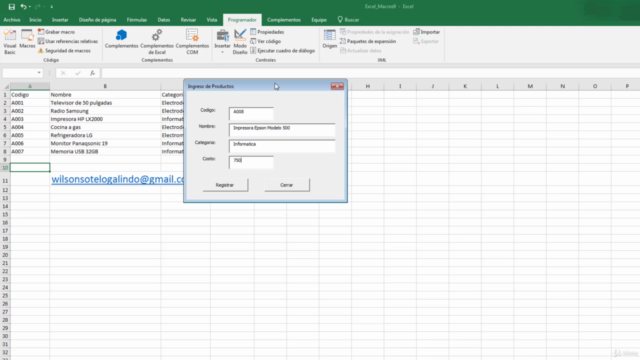Open Complementos de Excel dialog

pos(157,42)
